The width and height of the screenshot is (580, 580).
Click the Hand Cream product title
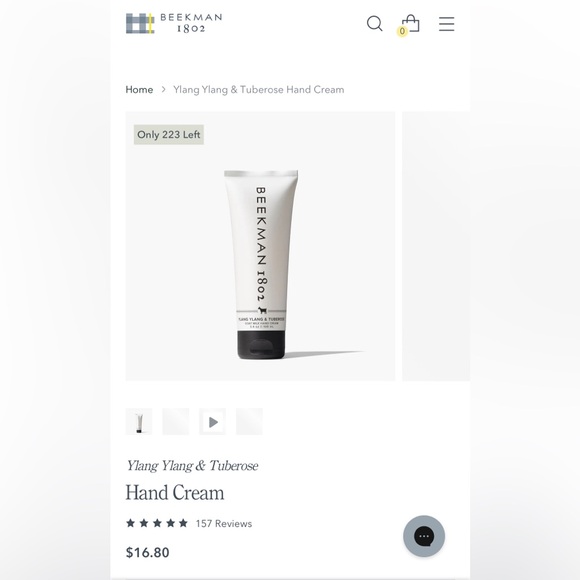click(175, 493)
